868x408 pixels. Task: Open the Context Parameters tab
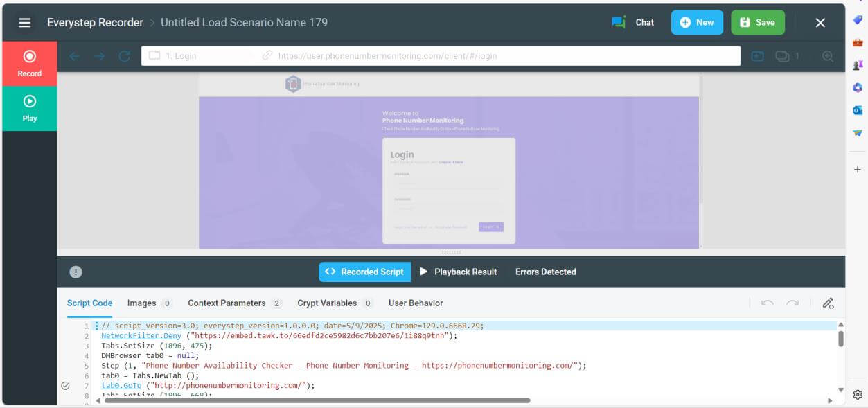pos(235,303)
